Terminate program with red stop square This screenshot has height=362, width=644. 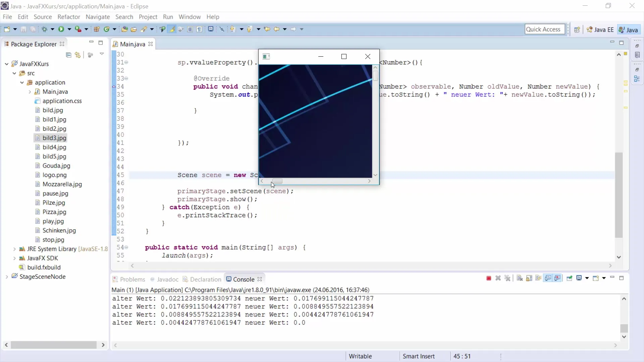click(x=489, y=278)
